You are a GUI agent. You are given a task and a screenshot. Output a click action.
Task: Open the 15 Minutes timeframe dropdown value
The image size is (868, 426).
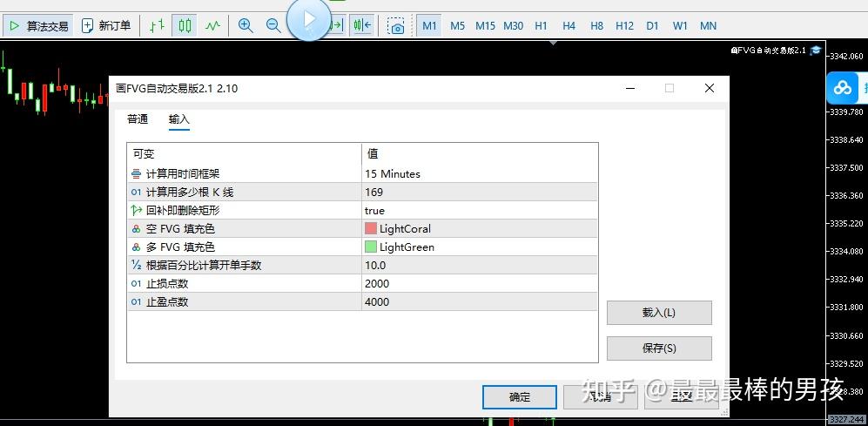coord(480,174)
